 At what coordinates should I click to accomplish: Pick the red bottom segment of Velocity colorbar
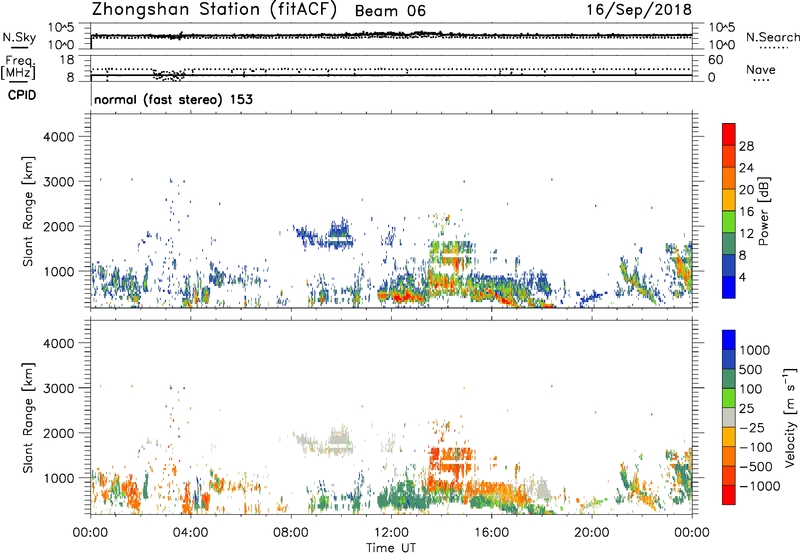click(729, 495)
